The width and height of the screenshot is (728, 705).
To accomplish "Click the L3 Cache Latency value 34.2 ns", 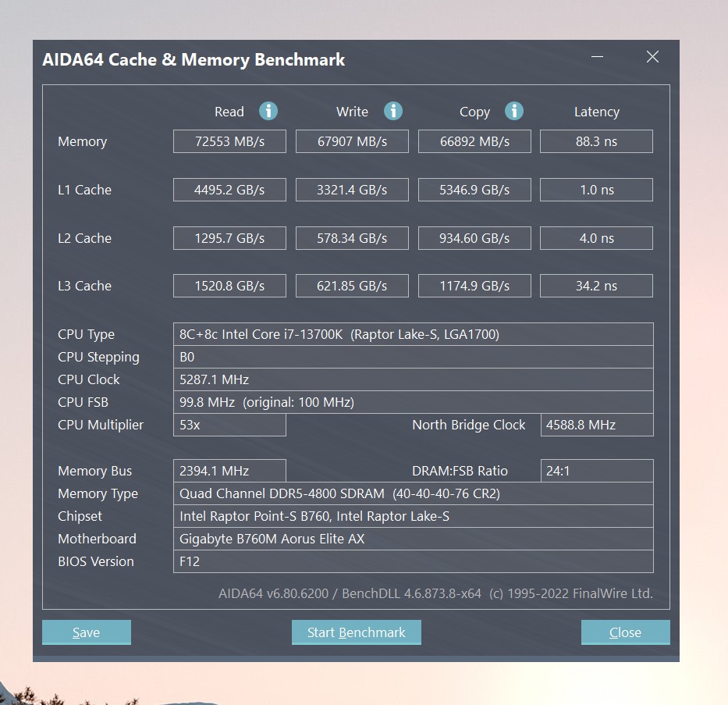I will [595, 286].
